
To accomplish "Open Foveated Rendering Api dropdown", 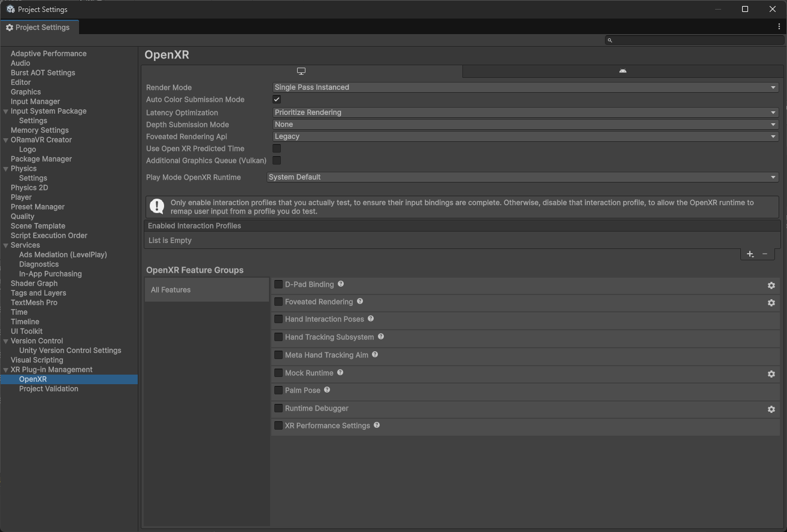I will [x=525, y=136].
